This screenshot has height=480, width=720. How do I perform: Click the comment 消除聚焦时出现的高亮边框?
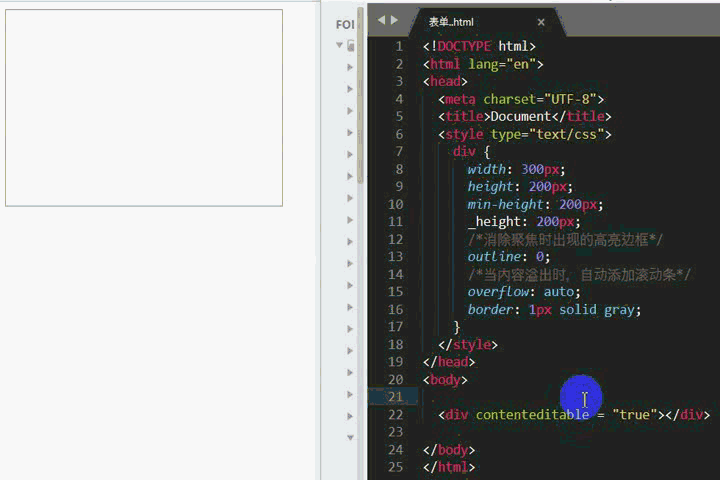(566, 239)
